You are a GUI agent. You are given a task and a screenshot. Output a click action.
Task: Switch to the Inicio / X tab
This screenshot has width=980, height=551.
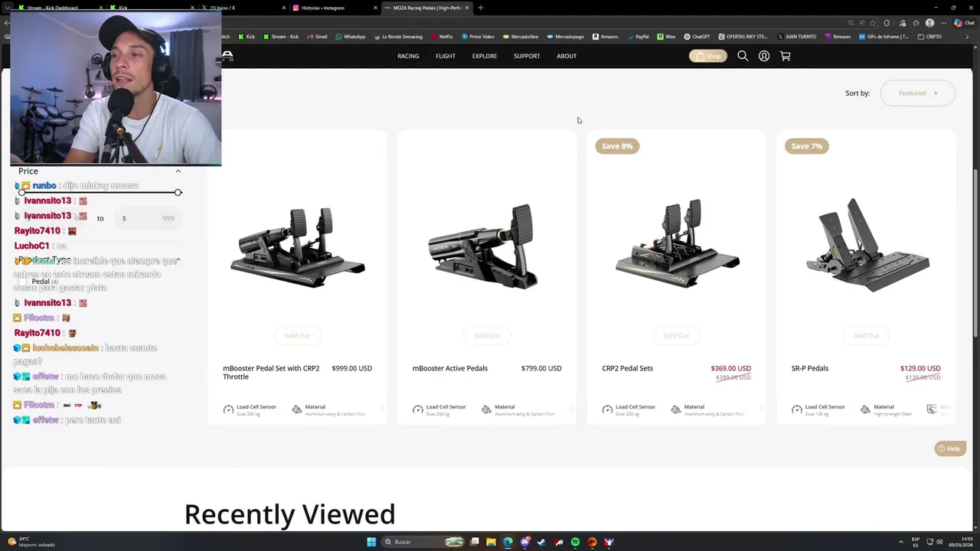click(x=241, y=8)
